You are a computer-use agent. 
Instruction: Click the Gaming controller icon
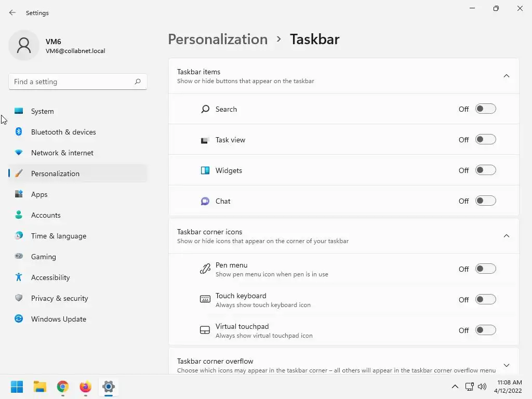pos(19,256)
